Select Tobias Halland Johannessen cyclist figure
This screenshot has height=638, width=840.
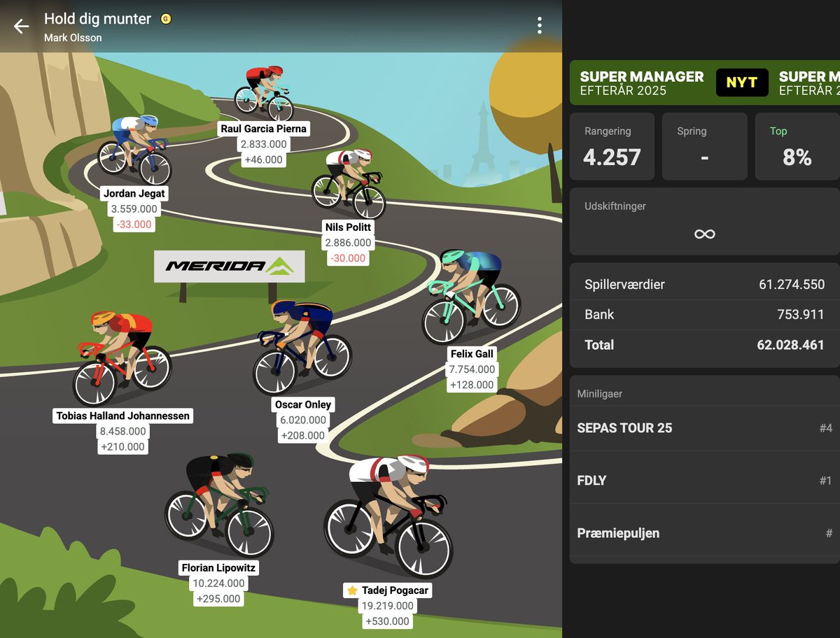122,358
